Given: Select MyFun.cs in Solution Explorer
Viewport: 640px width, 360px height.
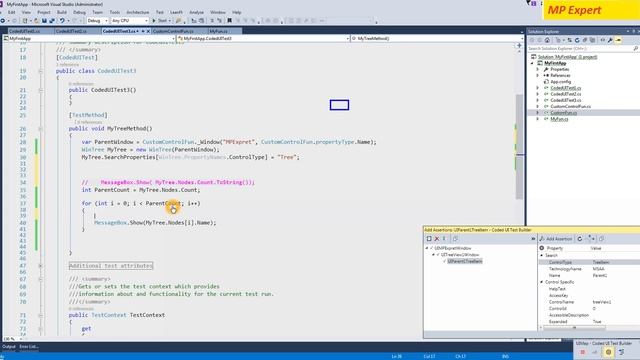Looking at the screenshot, I should click(559, 119).
